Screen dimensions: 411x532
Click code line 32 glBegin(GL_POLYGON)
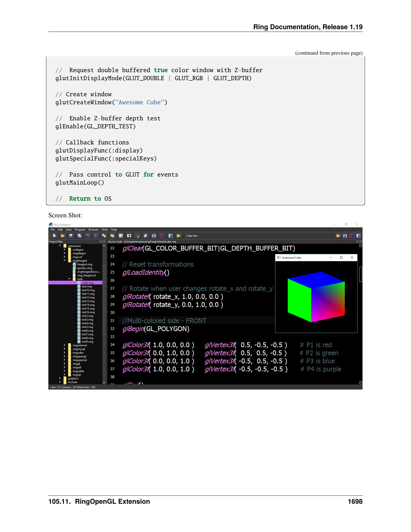156,329
